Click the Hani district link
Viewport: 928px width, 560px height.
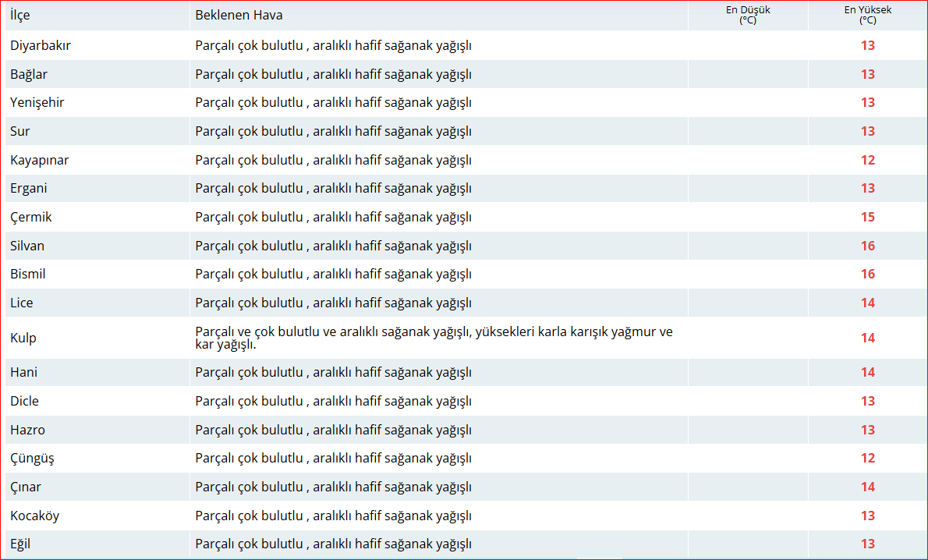23,372
